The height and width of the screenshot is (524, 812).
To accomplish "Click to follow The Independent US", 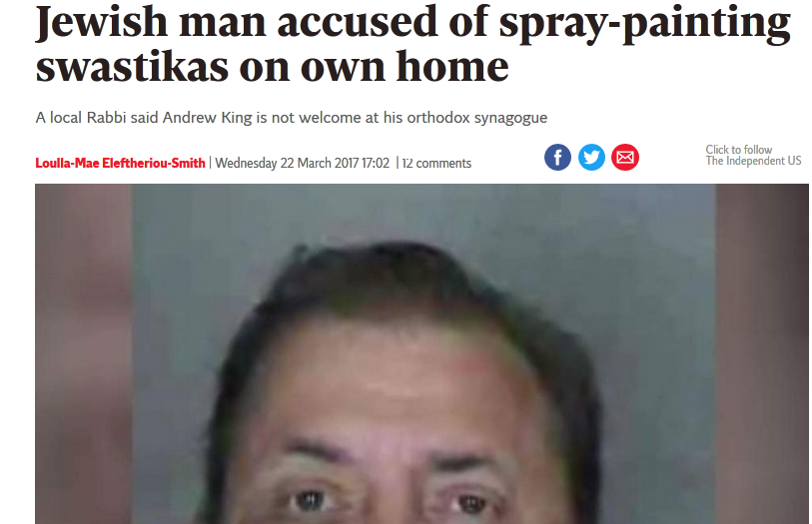I will [x=753, y=155].
